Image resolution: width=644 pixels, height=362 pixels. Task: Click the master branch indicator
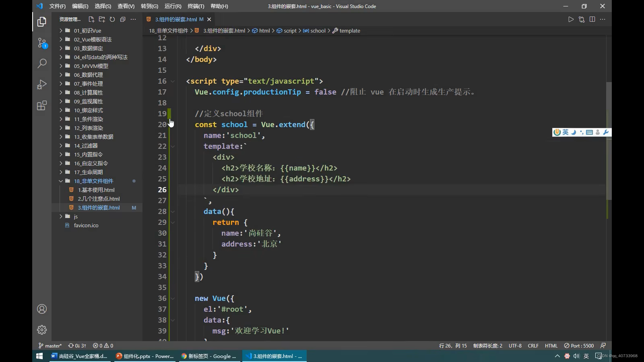50,346
